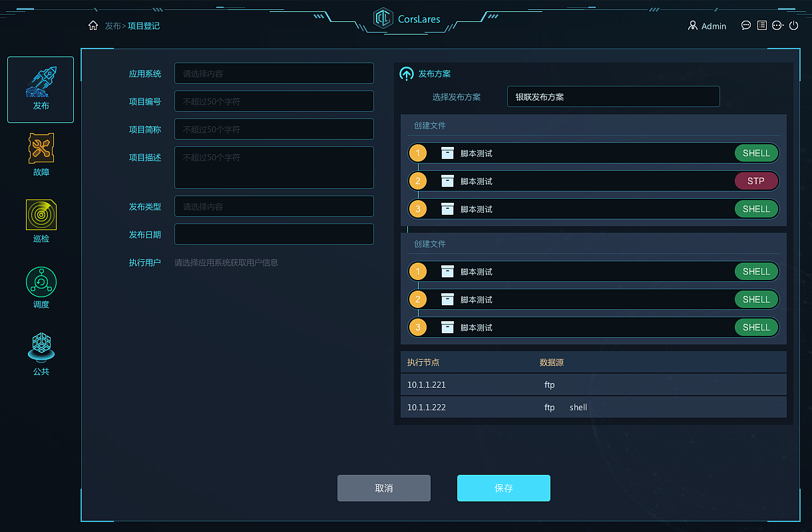The height and width of the screenshot is (532, 812).
Task: Click SHELL badge of step 2, lower group
Action: [756, 299]
